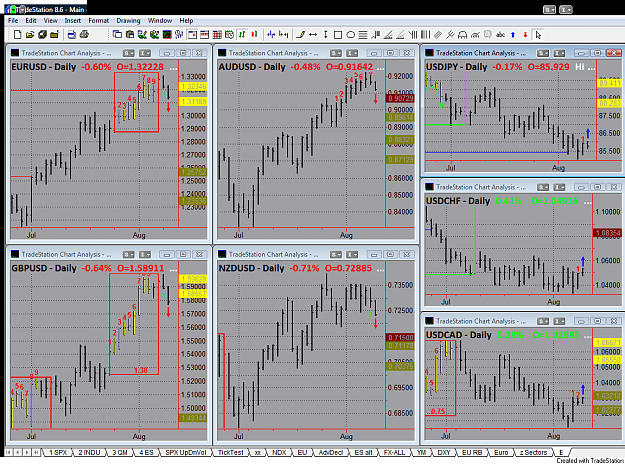
Task: Jump to first workspace tab using scroll arrow
Action: (x=8, y=452)
